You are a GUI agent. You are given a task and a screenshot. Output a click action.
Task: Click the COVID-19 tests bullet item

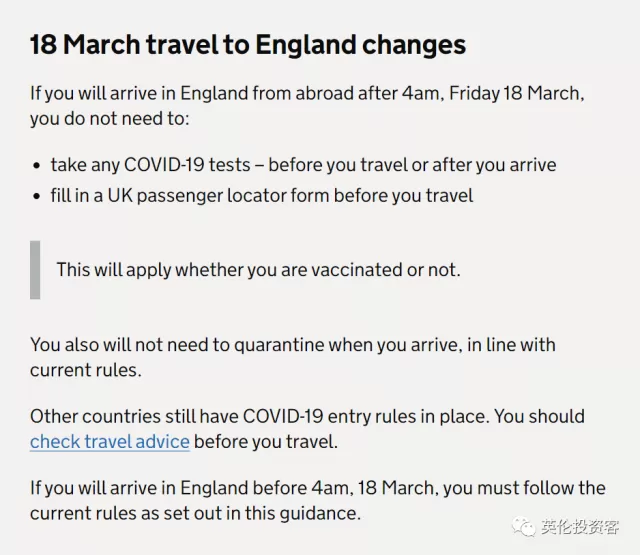click(303, 165)
